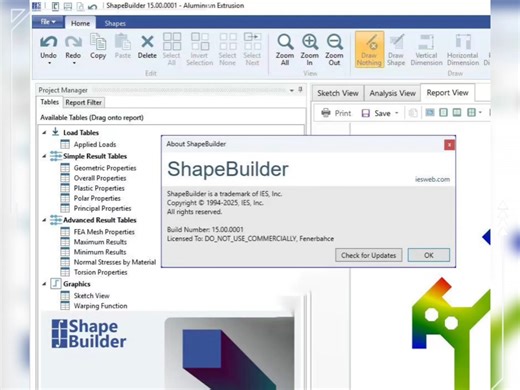Viewport: 520px width, 390px height.
Task: Switch to the Home ribbon tab
Action: coord(80,23)
